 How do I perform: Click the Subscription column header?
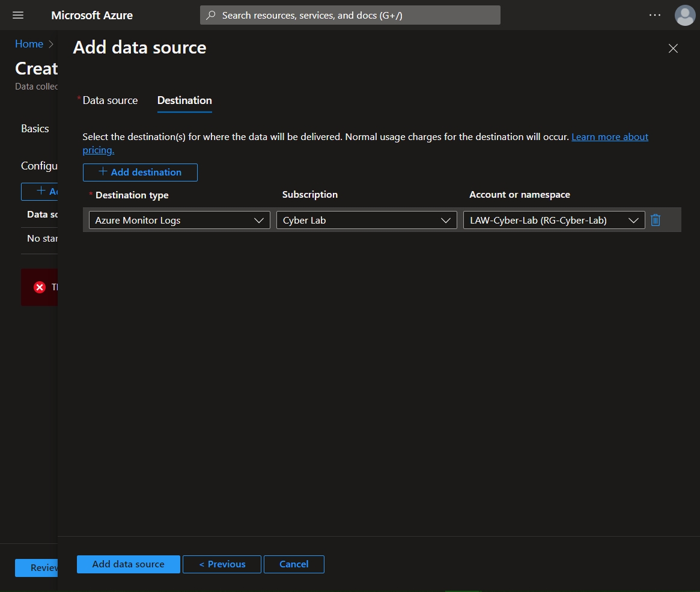(310, 195)
